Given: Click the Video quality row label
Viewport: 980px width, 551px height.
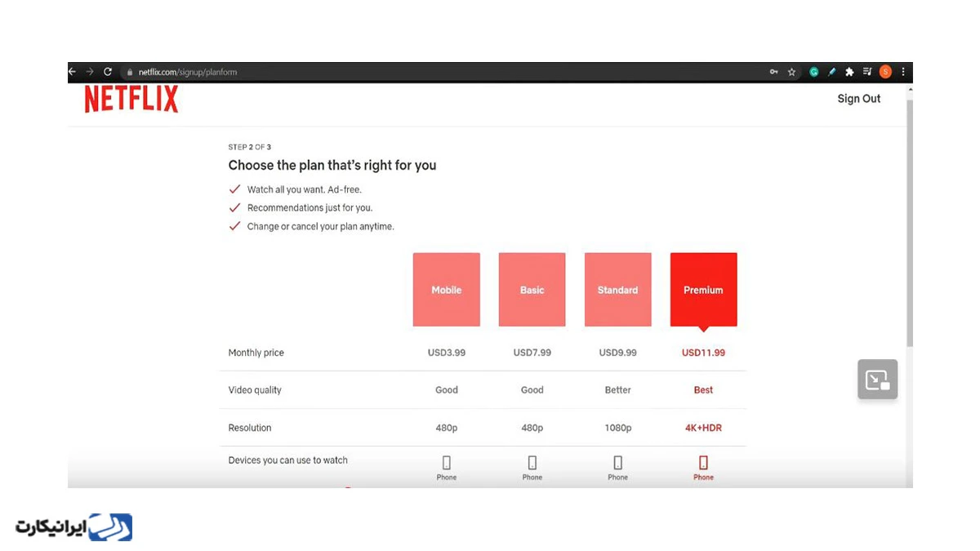Looking at the screenshot, I should click(x=255, y=390).
